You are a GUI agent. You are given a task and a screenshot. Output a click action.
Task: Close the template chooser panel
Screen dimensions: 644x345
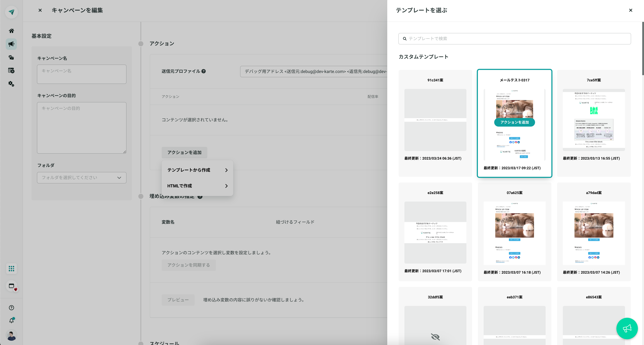point(631,10)
